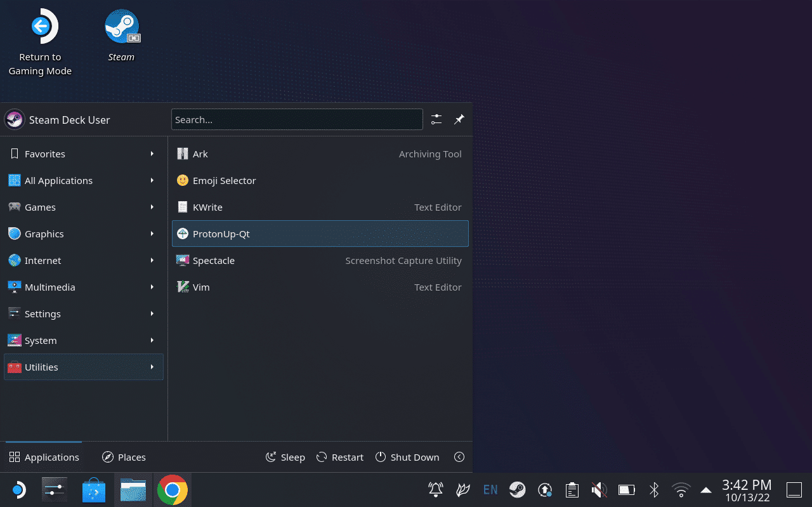Open Google Chrome from the taskbar
The width and height of the screenshot is (812, 507).
pyautogui.click(x=172, y=490)
